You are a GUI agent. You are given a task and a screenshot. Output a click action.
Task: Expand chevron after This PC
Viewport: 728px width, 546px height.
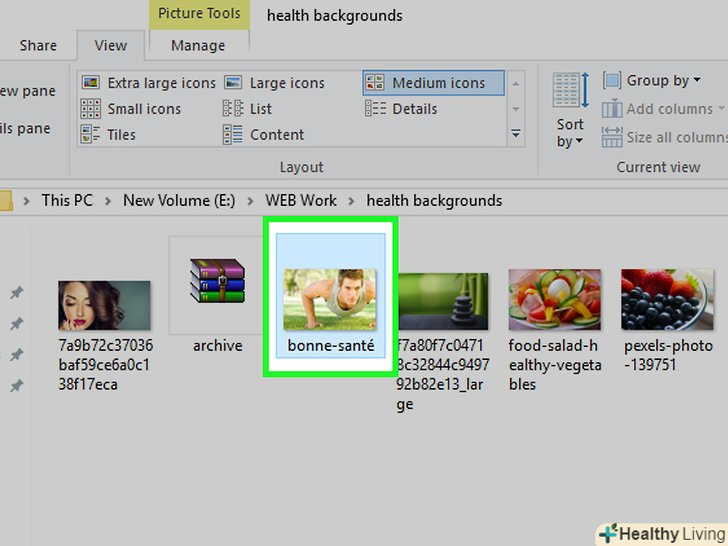click(x=108, y=201)
